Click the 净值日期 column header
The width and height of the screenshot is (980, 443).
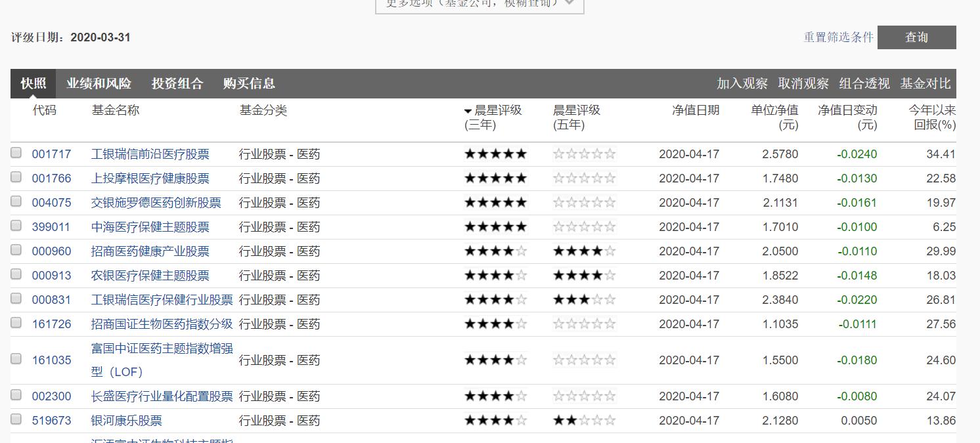click(696, 110)
